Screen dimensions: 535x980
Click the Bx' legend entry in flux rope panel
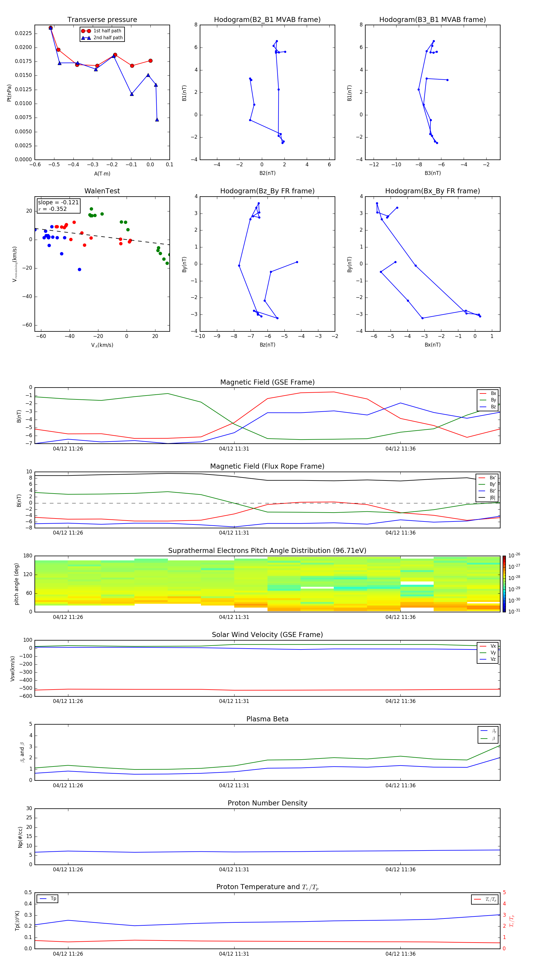tap(487, 478)
